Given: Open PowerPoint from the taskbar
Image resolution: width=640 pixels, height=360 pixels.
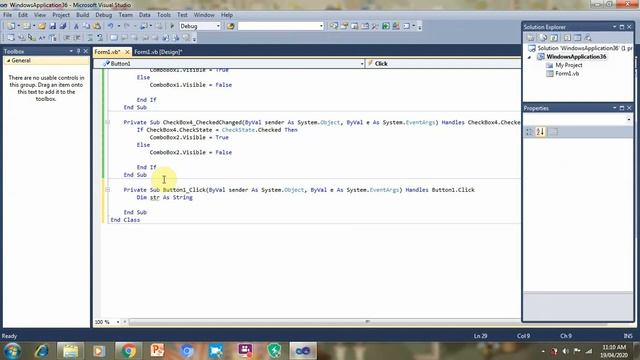Looking at the screenshot, I should [x=157, y=351].
